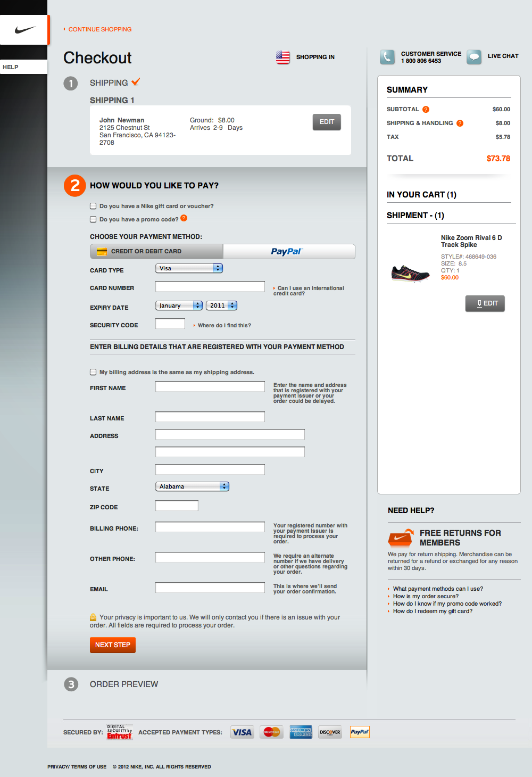Click the customer service phone icon
This screenshot has height=777, width=532.
(x=387, y=57)
